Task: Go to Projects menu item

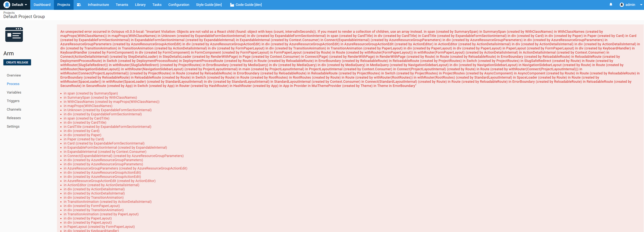Action: pos(64,5)
